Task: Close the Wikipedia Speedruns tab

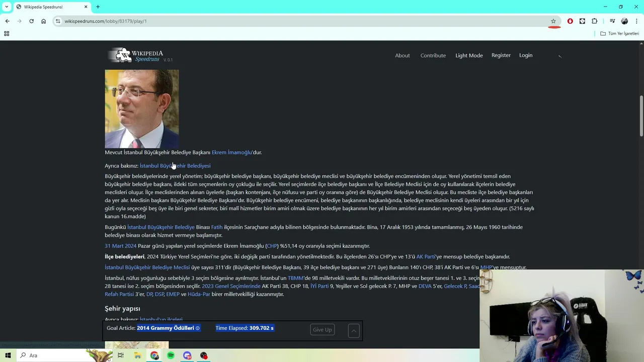Action: [x=86, y=7]
